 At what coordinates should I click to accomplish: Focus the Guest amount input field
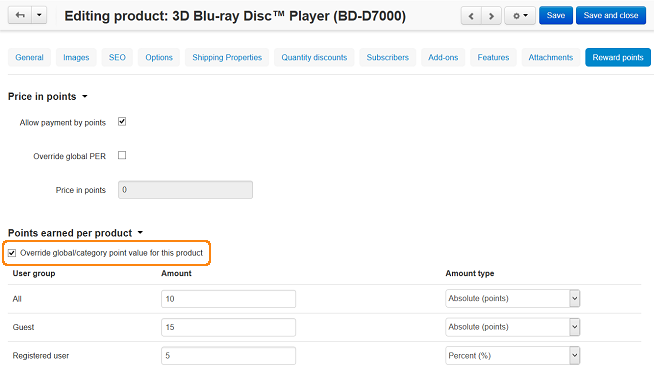click(x=229, y=327)
